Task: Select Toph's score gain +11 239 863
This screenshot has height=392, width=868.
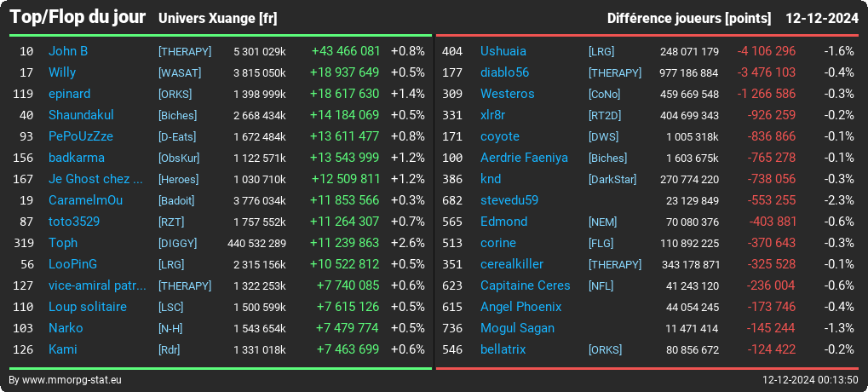Action: tap(344, 243)
